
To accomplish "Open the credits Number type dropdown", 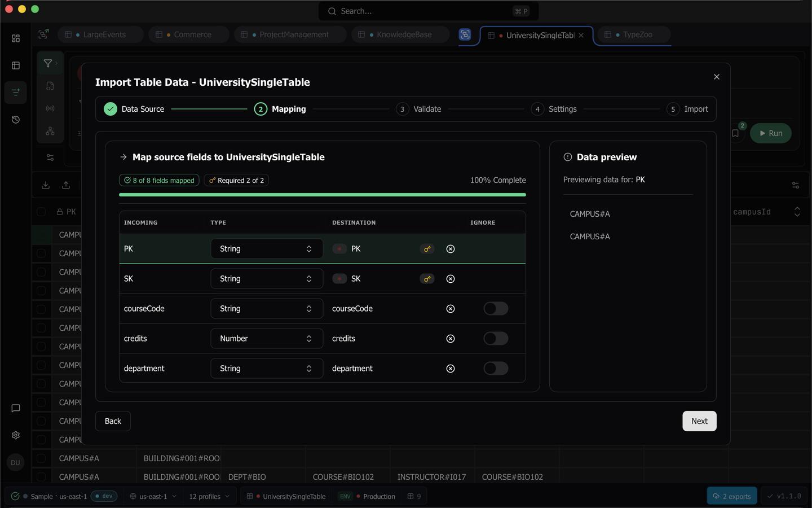I will [267, 339].
